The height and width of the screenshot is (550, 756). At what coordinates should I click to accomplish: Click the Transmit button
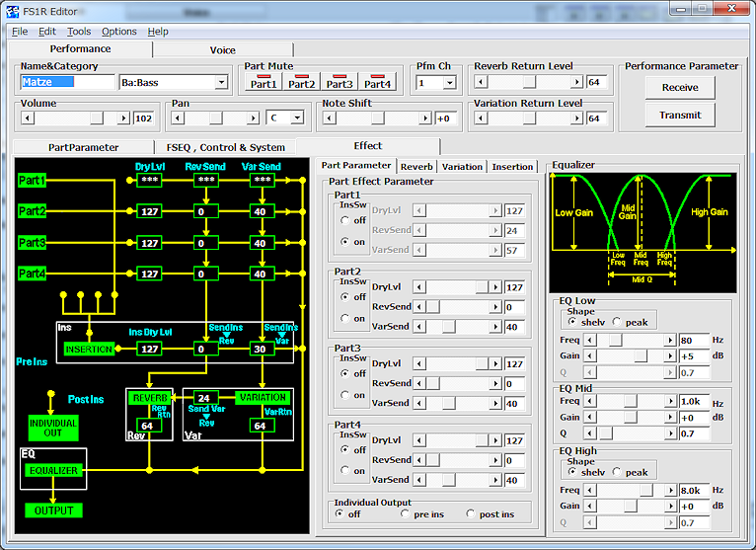680,115
